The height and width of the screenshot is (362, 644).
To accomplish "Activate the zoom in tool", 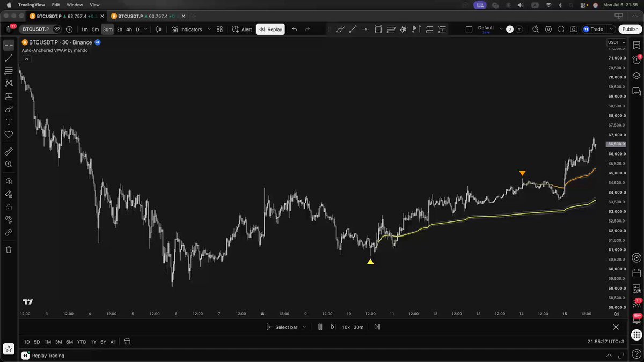I will pos(9,165).
